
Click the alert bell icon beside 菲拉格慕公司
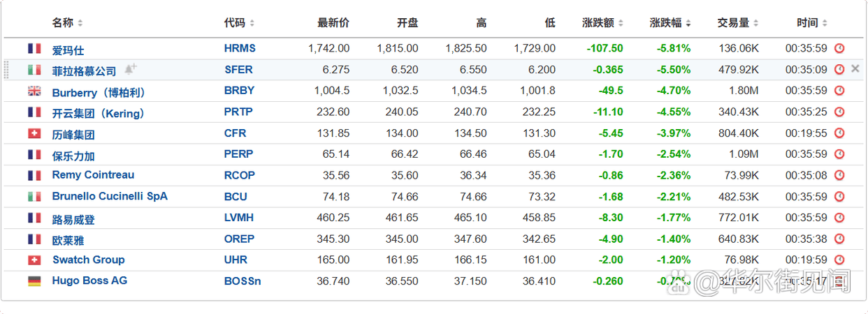pyautogui.click(x=130, y=69)
